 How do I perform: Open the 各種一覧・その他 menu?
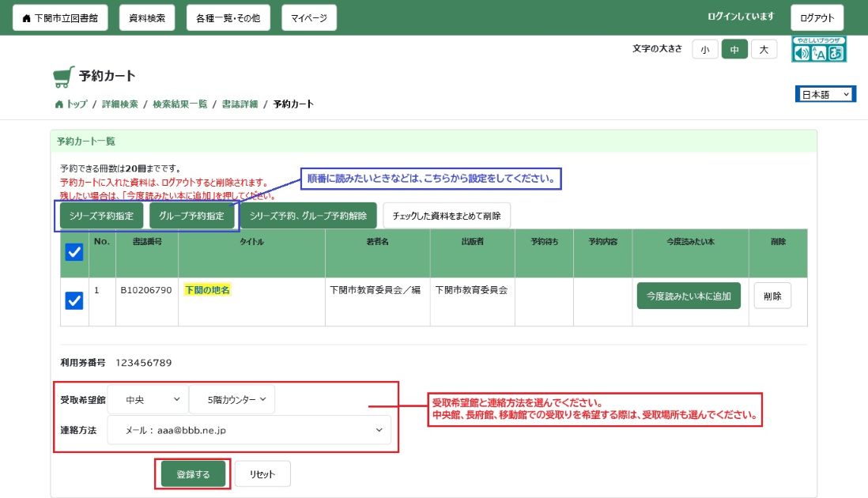coord(228,17)
